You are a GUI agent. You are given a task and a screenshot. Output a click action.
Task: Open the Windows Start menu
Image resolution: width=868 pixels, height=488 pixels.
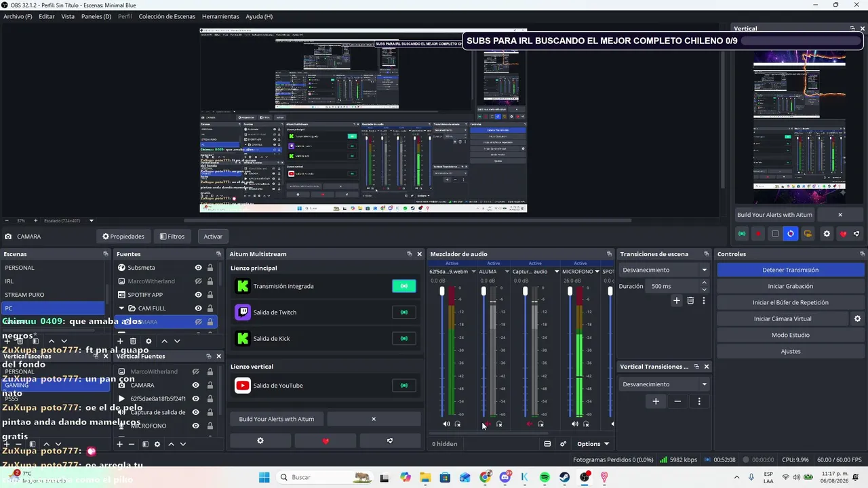(x=264, y=477)
